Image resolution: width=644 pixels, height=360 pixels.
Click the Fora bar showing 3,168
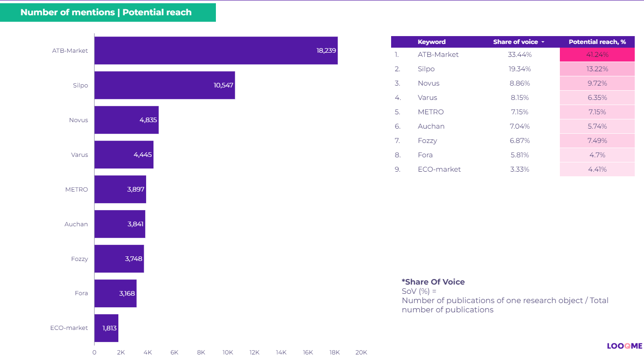click(x=116, y=293)
